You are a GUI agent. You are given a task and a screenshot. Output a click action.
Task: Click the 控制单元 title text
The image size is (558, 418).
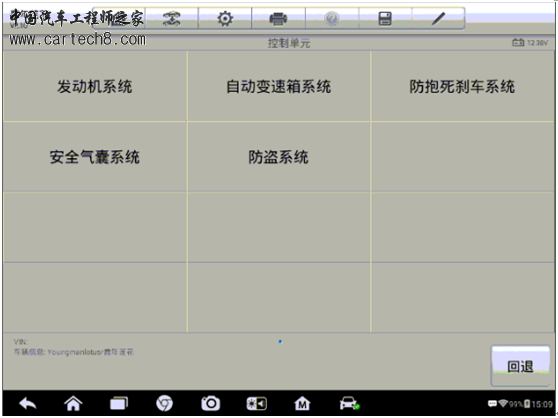point(289,43)
